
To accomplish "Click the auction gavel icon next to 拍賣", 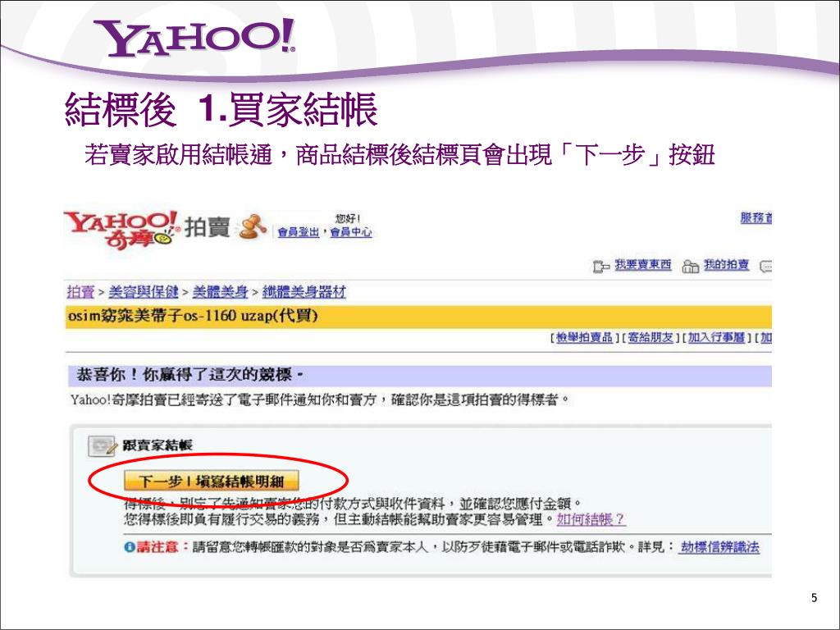I will tap(253, 226).
